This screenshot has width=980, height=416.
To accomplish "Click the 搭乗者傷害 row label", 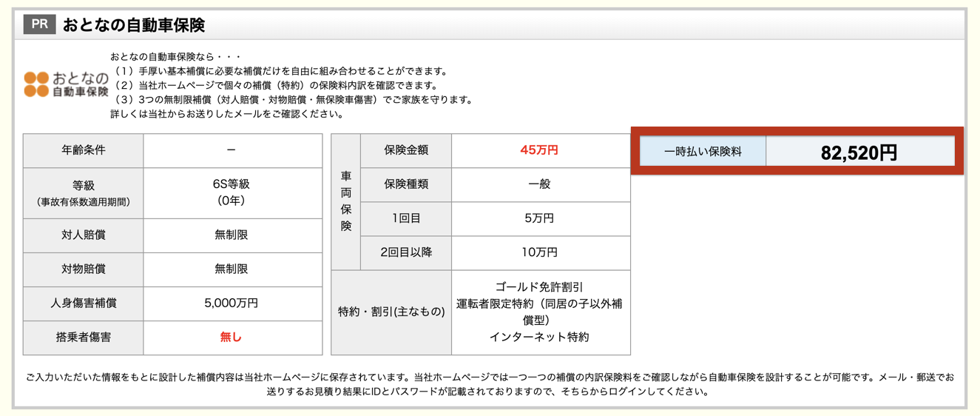I will tap(84, 338).
